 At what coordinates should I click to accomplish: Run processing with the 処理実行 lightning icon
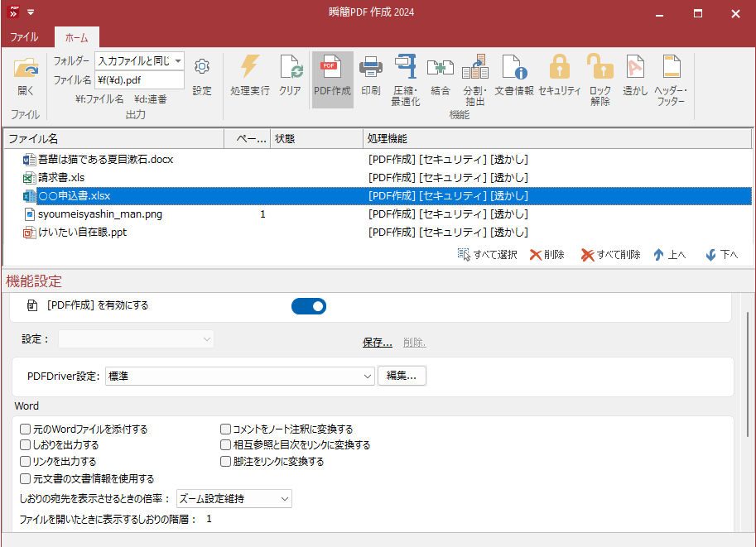click(249, 74)
